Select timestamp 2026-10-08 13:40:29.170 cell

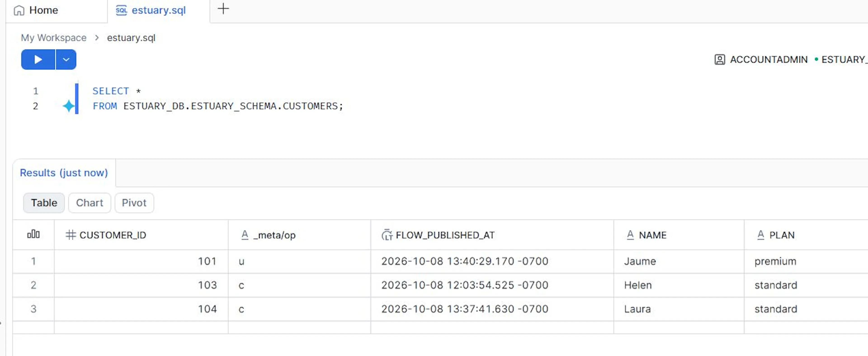coord(492,262)
